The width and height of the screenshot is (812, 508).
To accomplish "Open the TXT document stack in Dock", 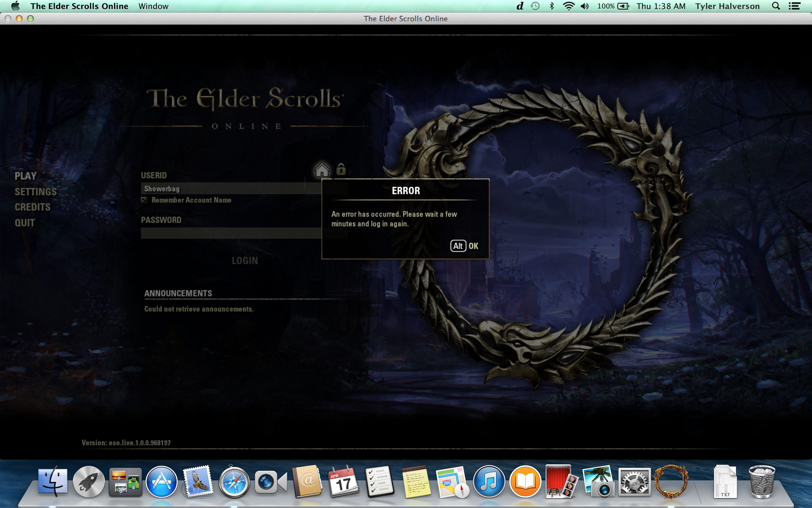I will point(725,482).
